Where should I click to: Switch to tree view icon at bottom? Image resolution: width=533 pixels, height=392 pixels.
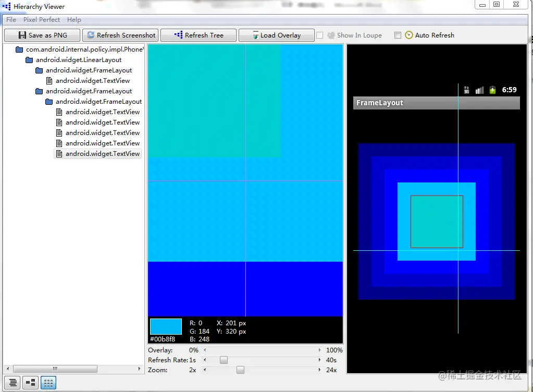pyautogui.click(x=31, y=383)
